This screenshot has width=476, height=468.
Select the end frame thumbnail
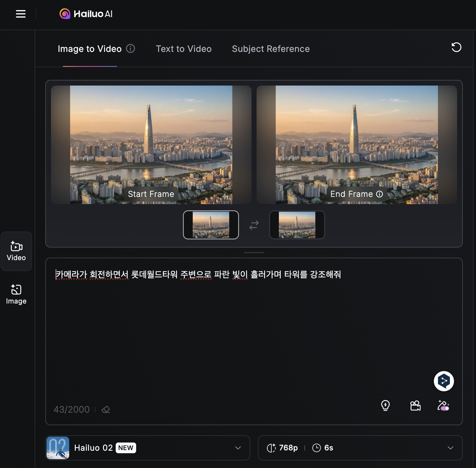297,225
